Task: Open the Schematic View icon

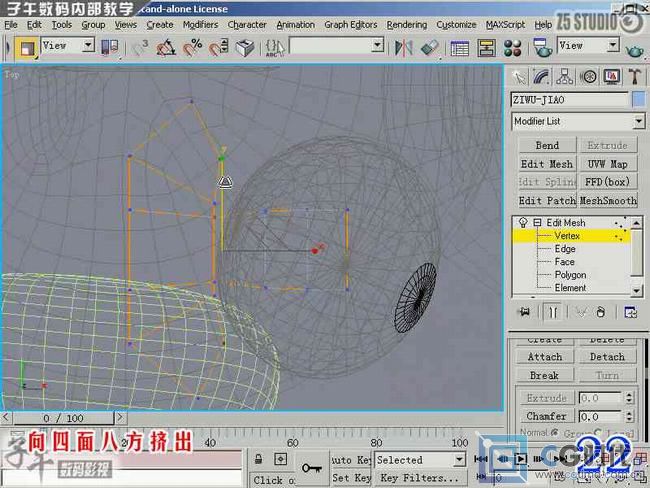Action: click(x=486, y=48)
